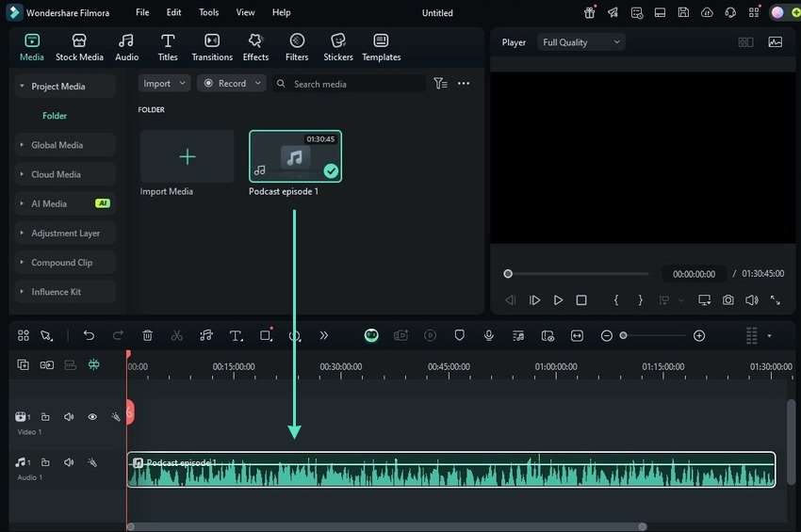Open the Tools menu
This screenshot has width=801, height=532.
[x=208, y=12]
